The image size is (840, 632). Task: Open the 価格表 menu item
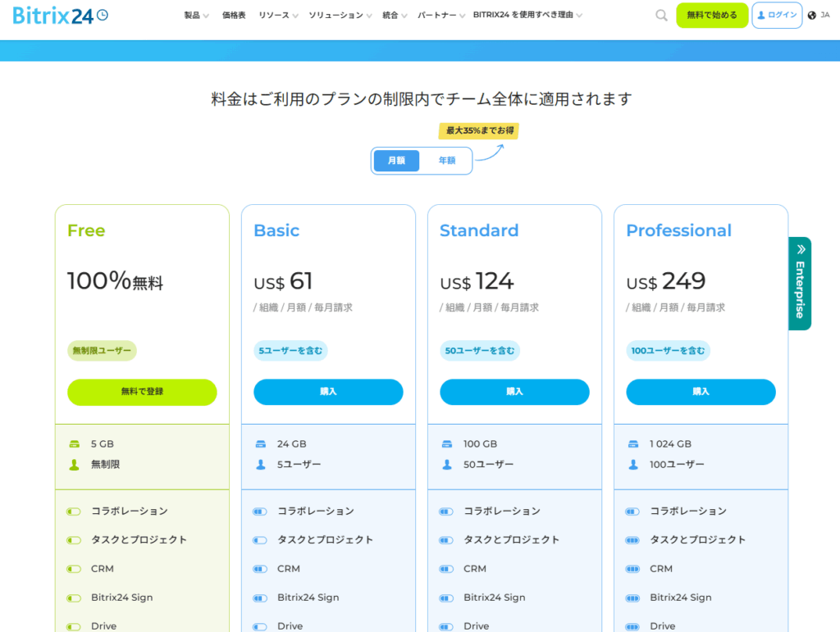point(234,16)
